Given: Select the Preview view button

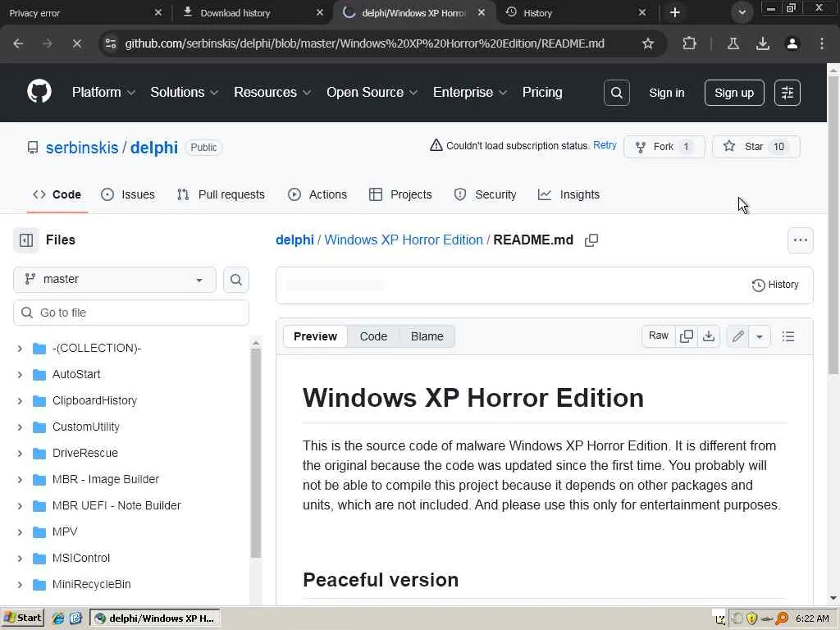Looking at the screenshot, I should pyautogui.click(x=315, y=336).
